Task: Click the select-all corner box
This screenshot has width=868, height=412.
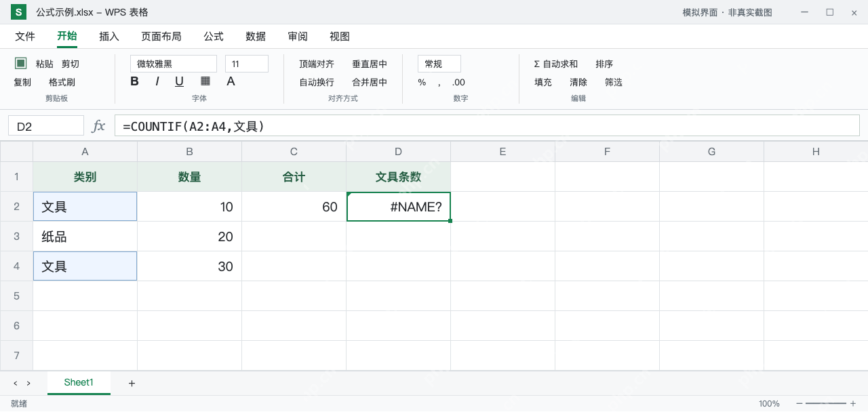Action: [x=16, y=152]
